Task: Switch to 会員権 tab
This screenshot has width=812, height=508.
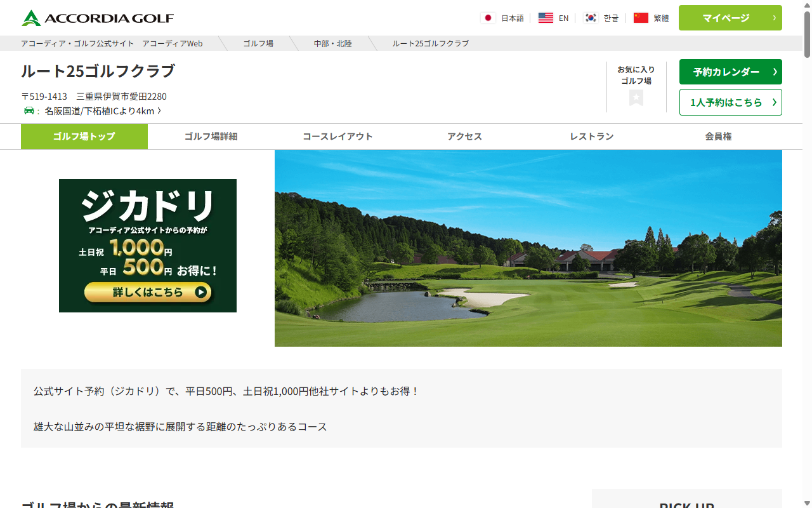Action: click(x=719, y=137)
